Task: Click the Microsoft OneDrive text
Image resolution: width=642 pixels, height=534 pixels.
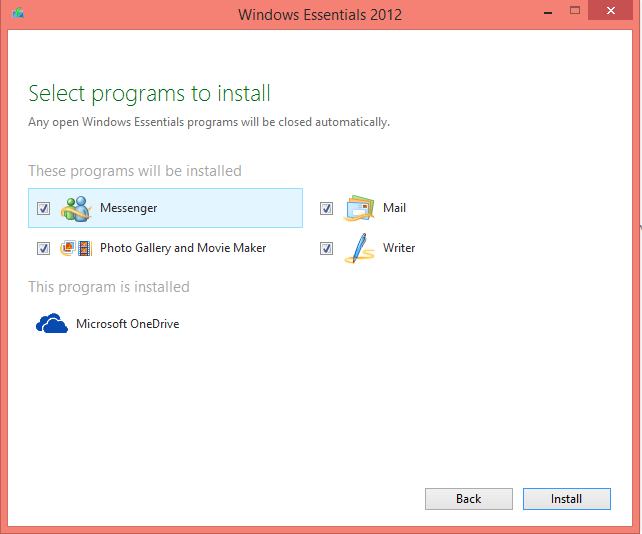Action: pyautogui.click(x=128, y=324)
